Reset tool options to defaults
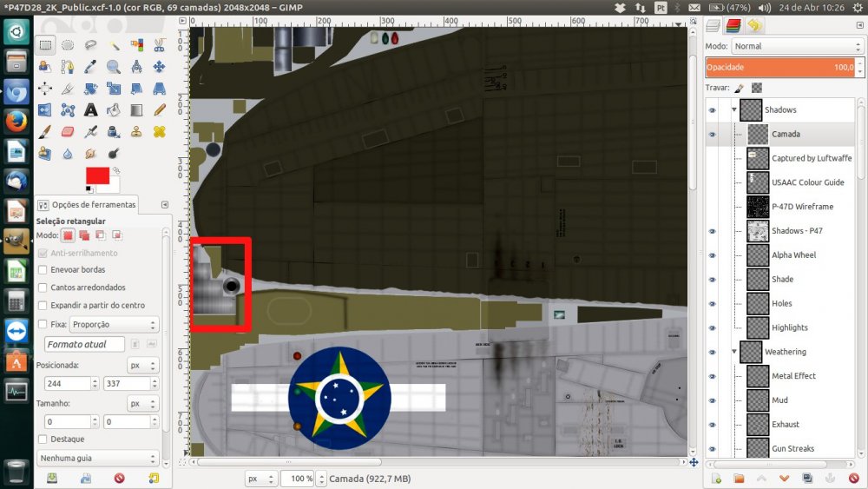 pos(154,478)
